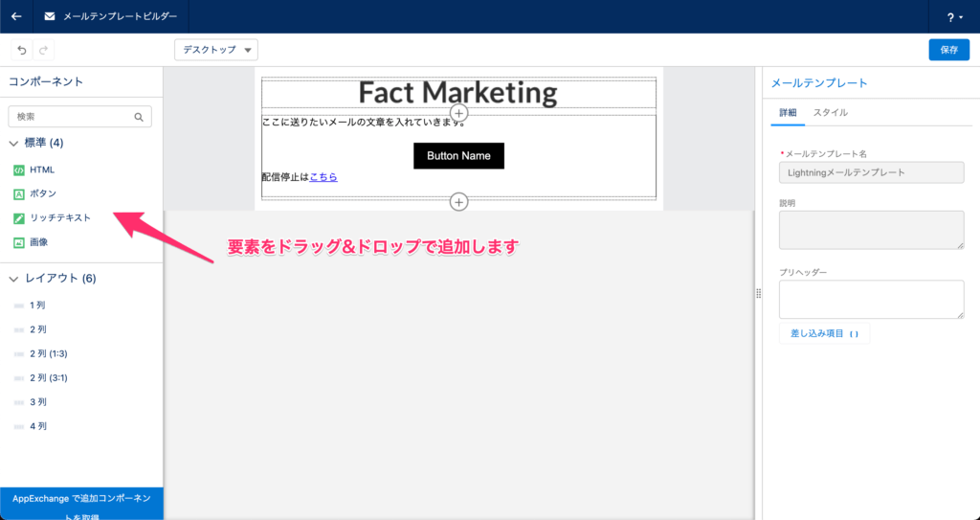The image size is (980, 520).
Task: Click the right panel splitter handle
Action: (758, 293)
